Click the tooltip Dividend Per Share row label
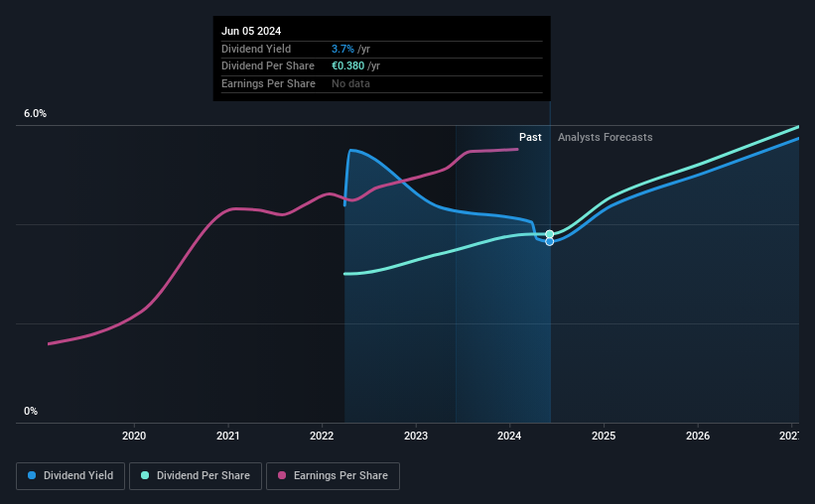The width and height of the screenshot is (815, 504). [268, 66]
